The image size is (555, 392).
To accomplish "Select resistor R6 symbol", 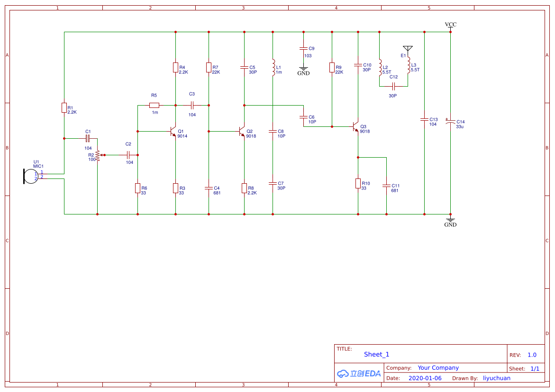I will click(x=138, y=188).
